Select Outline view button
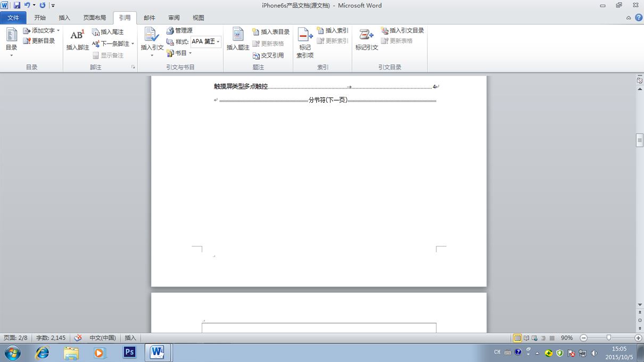The height and width of the screenshot is (362, 644). [x=543, y=338]
